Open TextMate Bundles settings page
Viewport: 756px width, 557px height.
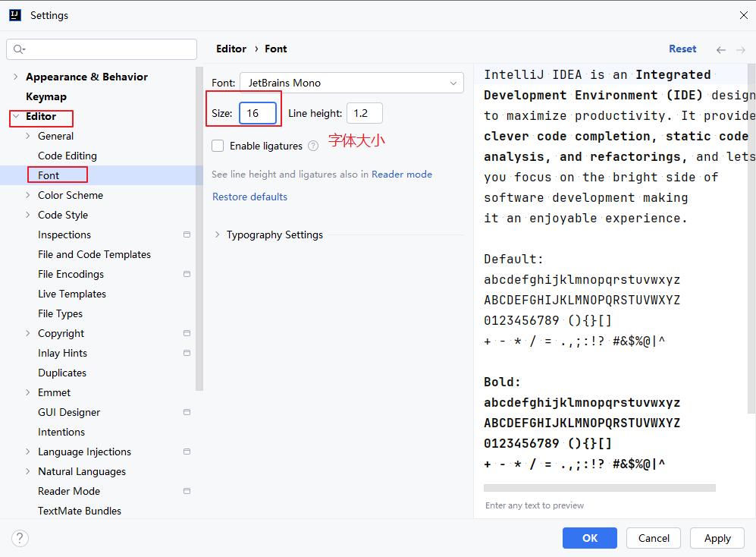click(x=80, y=511)
